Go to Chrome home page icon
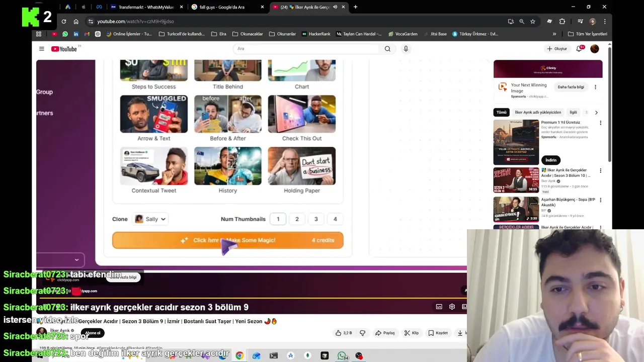The height and width of the screenshot is (362, 644). pos(76,22)
